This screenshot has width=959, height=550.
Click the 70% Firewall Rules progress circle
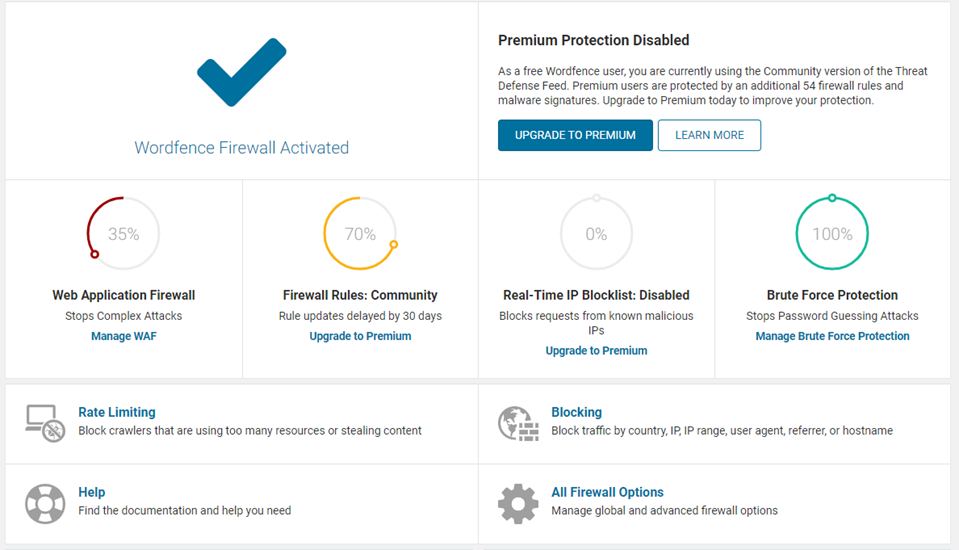[x=360, y=234]
